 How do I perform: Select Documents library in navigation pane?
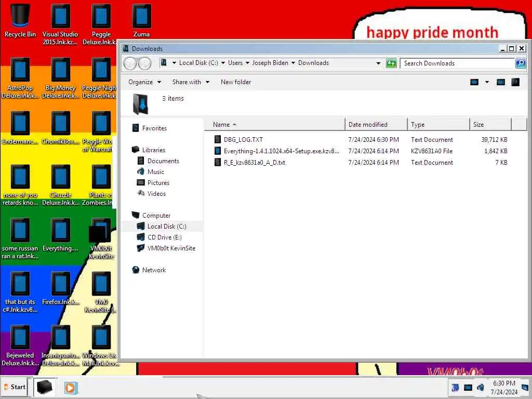coord(158,161)
